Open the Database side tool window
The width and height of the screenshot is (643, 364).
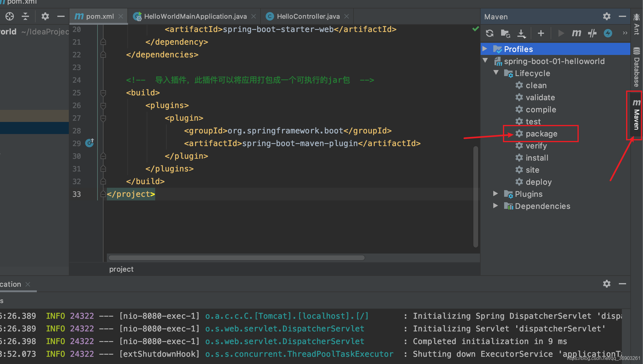click(x=637, y=67)
